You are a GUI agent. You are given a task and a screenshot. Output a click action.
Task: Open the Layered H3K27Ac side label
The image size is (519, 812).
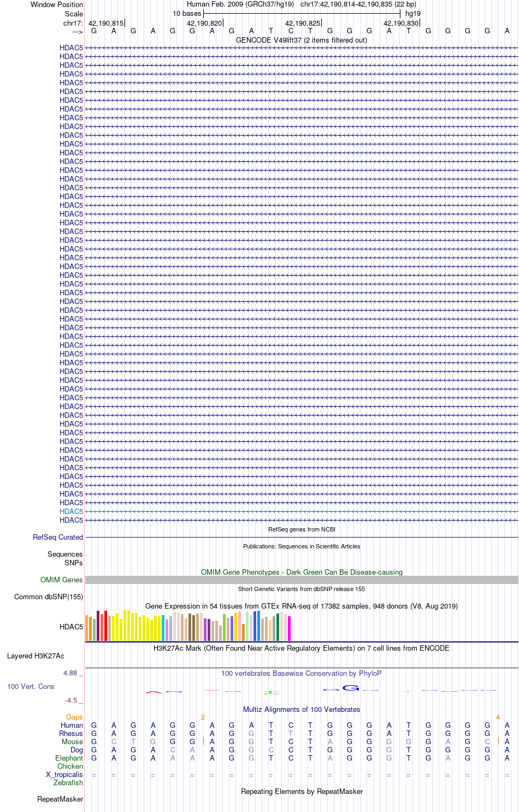[36, 656]
